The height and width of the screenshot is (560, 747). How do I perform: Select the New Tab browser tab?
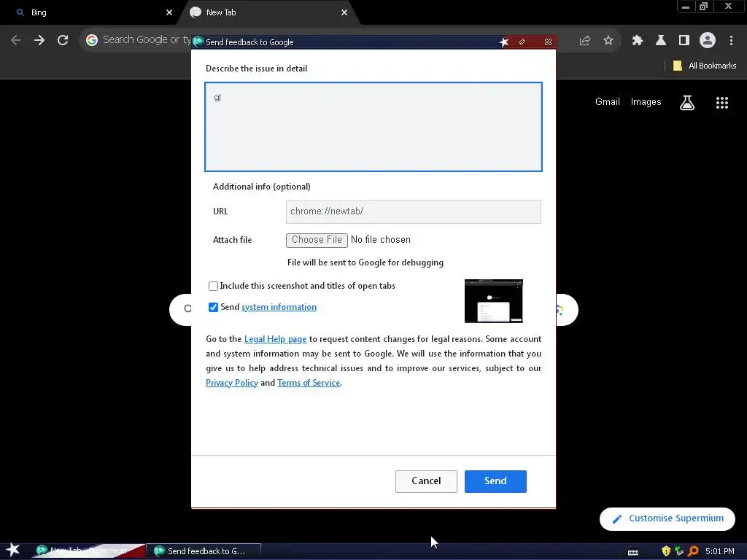pos(268,12)
